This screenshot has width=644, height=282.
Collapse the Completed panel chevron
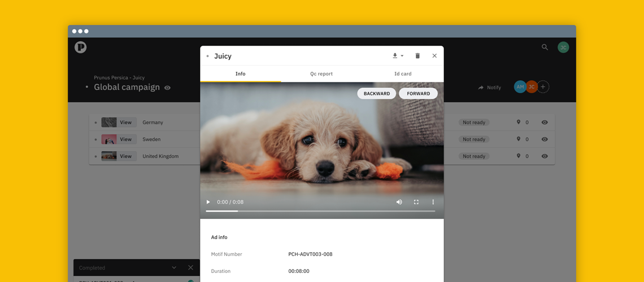point(174,268)
